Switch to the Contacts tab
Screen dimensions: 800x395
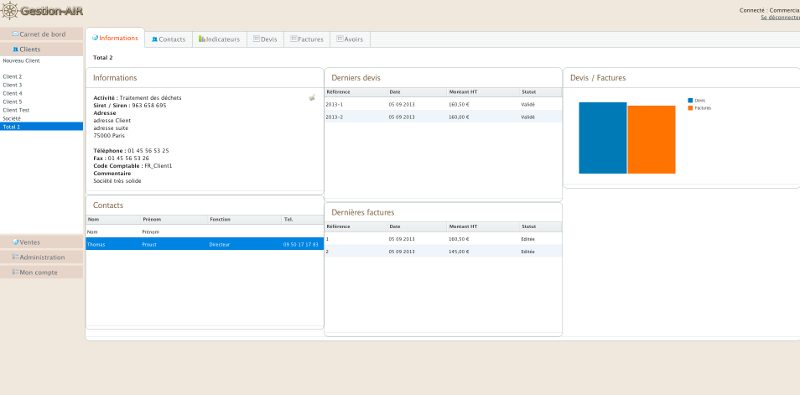click(x=168, y=39)
